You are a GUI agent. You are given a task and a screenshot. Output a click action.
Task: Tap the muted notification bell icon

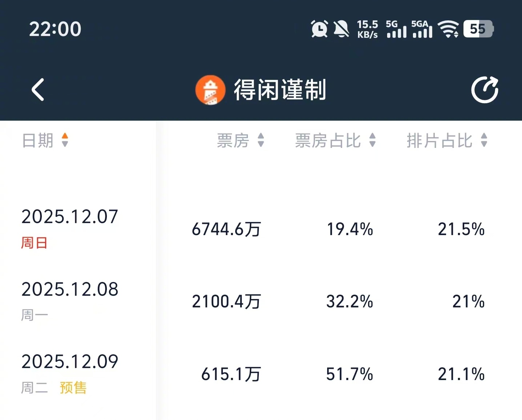[341, 29]
